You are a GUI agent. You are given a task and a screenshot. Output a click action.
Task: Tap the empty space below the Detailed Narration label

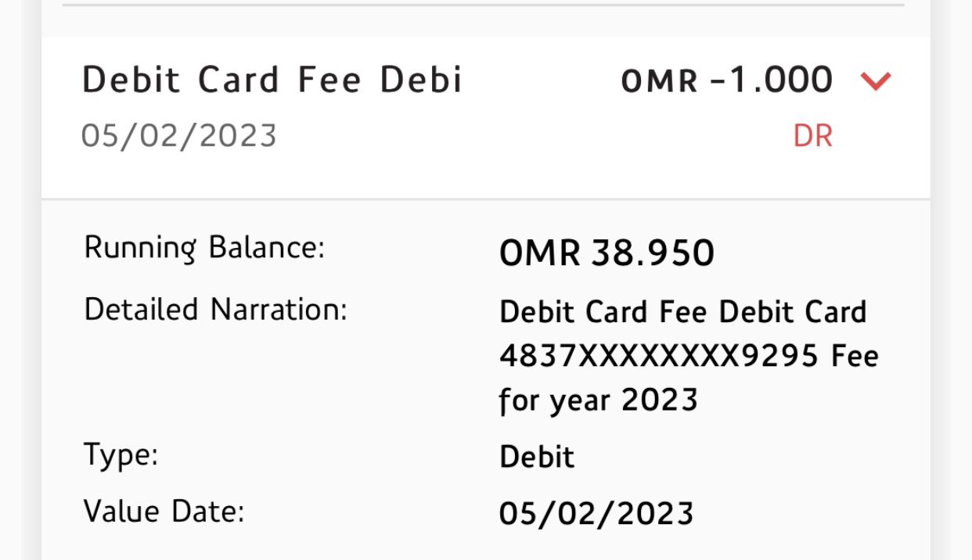215,375
